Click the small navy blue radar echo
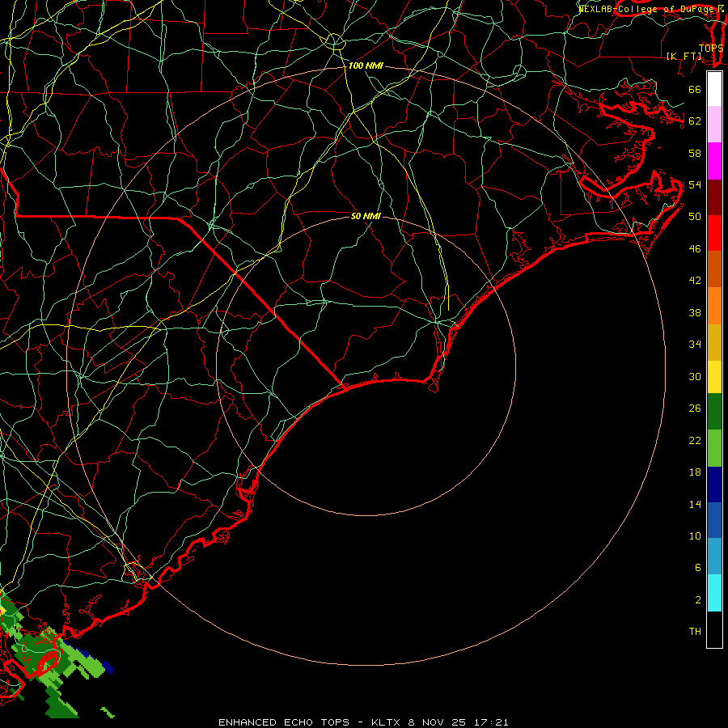This screenshot has width=728, height=728. tap(108, 667)
